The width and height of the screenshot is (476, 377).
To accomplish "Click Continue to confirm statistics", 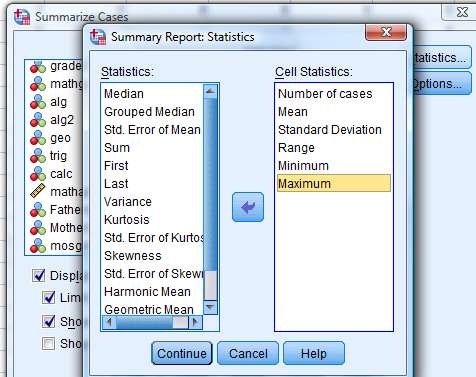I will pyautogui.click(x=182, y=353).
